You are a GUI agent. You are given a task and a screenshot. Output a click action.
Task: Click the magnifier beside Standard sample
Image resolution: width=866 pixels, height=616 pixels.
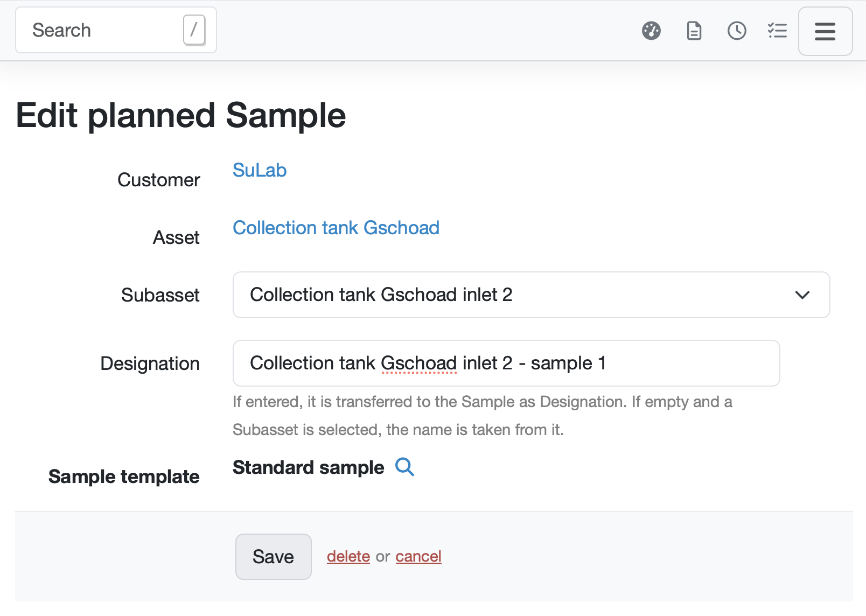point(404,467)
